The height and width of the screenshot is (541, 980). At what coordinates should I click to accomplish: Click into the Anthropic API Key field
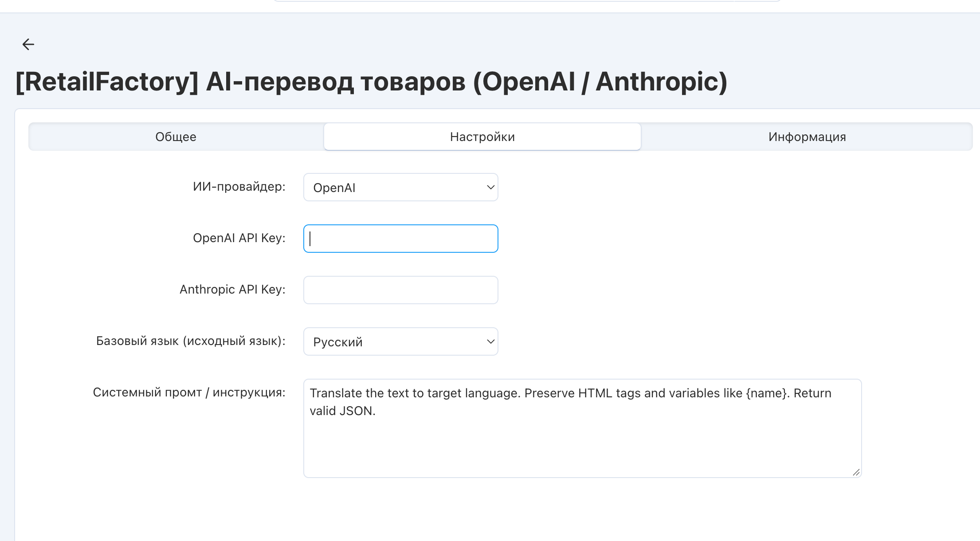click(x=401, y=290)
